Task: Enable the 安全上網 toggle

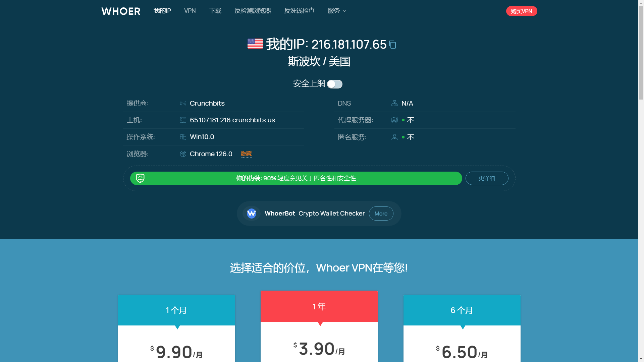Action: [x=334, y=84]
